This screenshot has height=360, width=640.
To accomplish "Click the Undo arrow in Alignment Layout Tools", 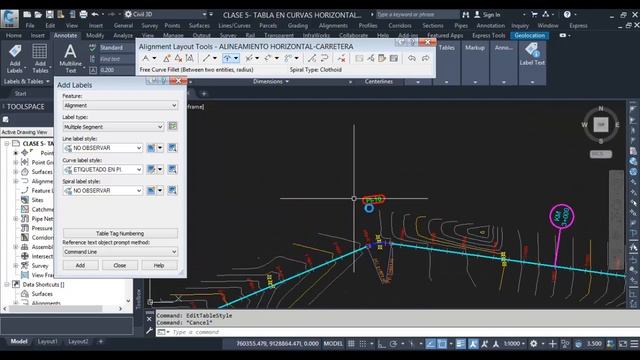I will (411, 58).
